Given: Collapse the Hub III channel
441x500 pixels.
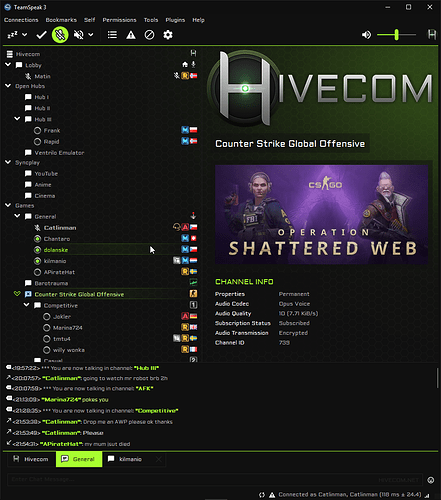Looking at the screenshot, I should point(17,119).
